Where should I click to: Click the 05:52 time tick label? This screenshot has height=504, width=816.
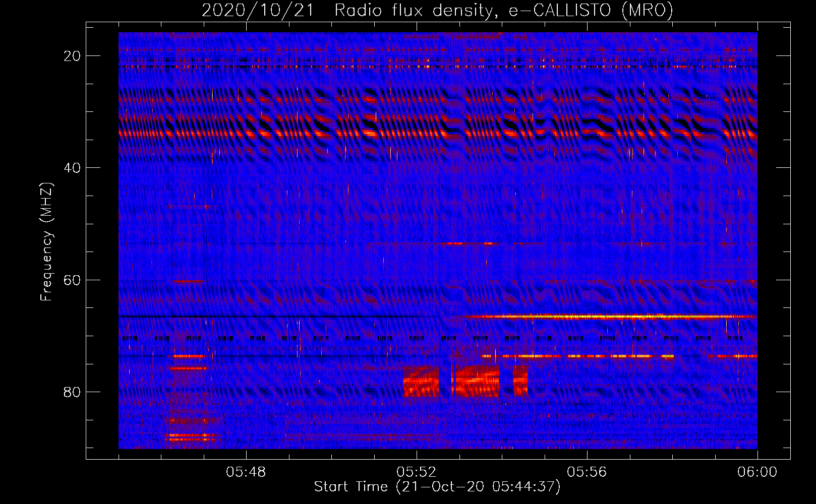[x=417, y=472]
